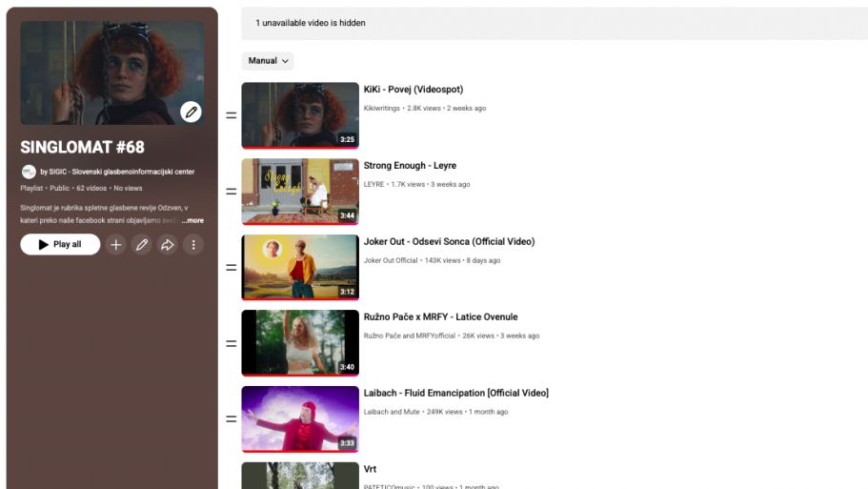Open the Joker Out Official channel link
Viewport: 868px width, 489px height.
click(391, 260)
